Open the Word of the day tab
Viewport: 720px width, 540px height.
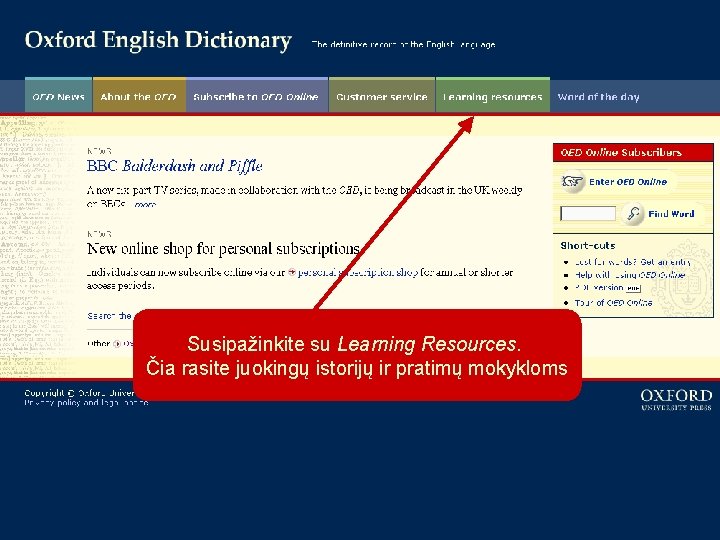pyautogui.click(x=598, y=97)
